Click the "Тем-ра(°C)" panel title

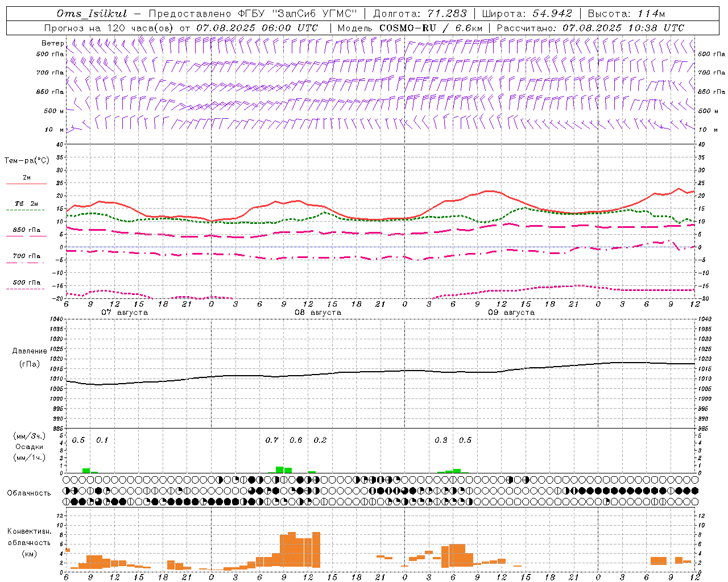[x=27, y=161]
